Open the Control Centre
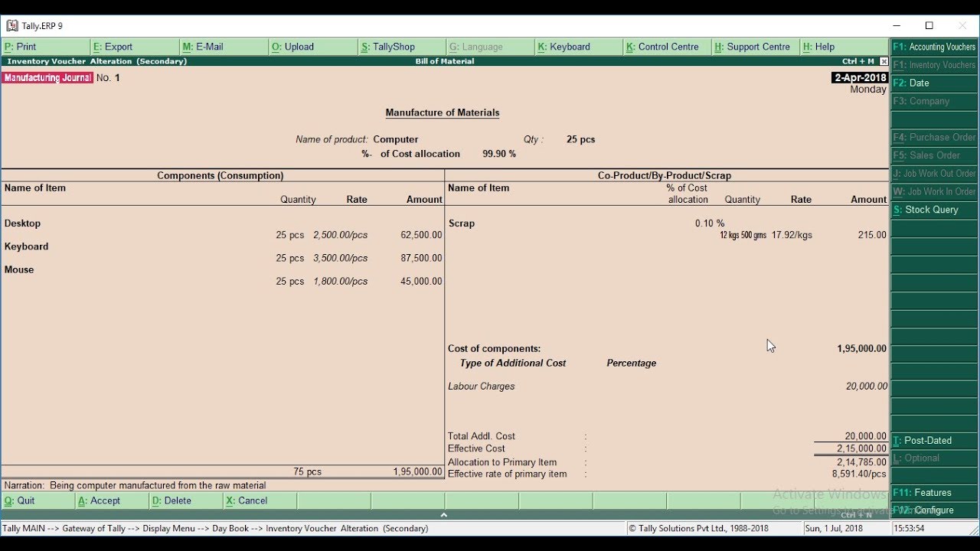Image resolution: width=980 pixels, height=551 pixels. [x=668, y=47]
